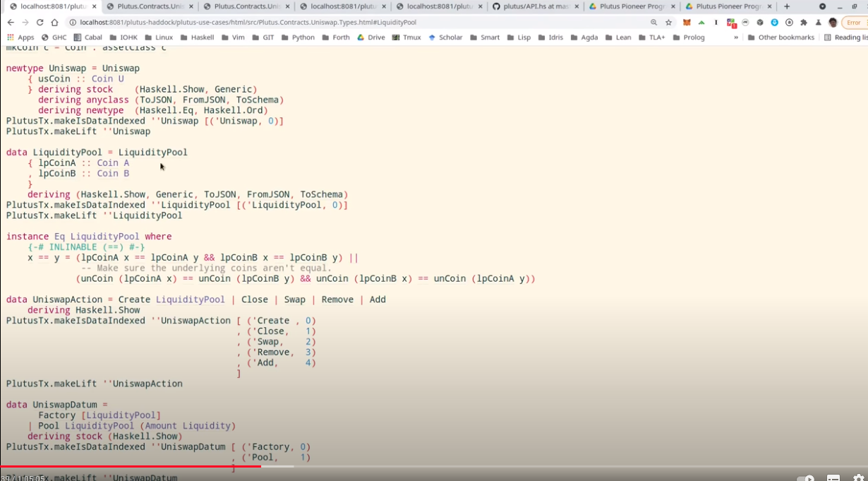Open a new browser tab

click(787, 6)
